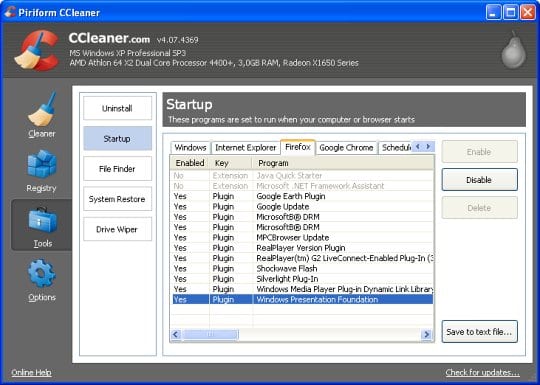
Task: Click the Disable button
Action: coord(479,179)
